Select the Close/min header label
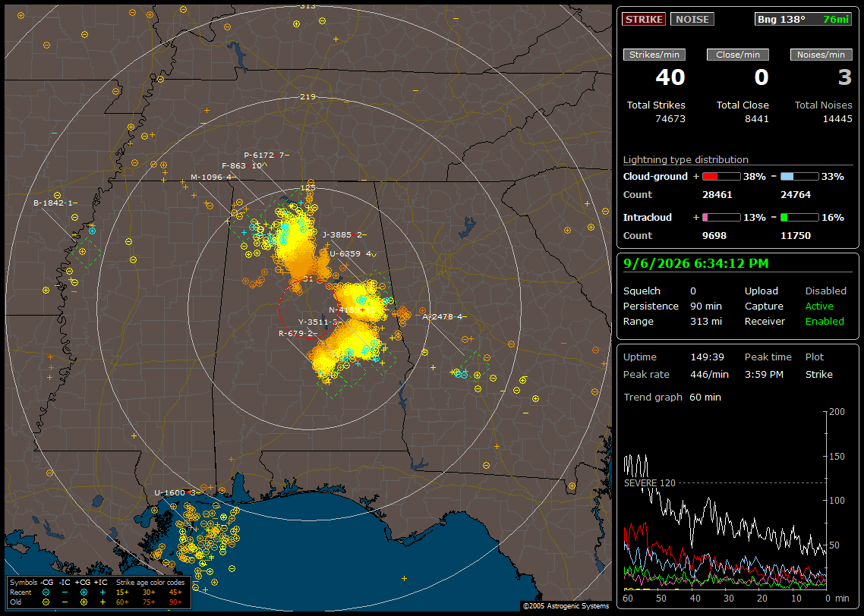The width and height of the screenshot is (864, 616). (738, 55)
